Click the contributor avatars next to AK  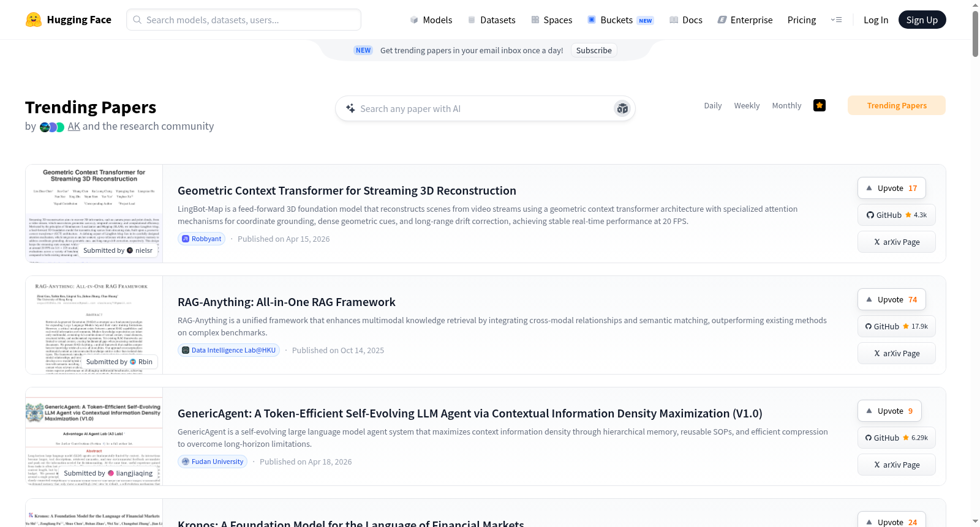(52, 127)
